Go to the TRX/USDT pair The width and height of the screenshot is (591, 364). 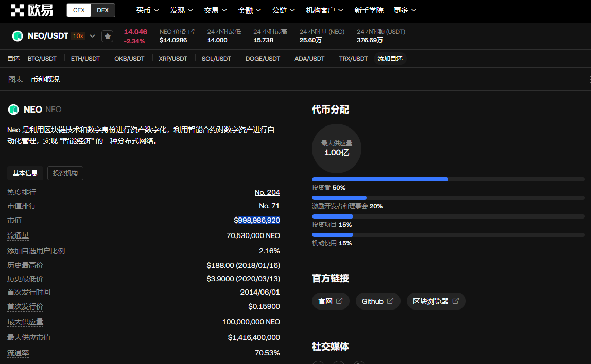click(x=353, y=59)
